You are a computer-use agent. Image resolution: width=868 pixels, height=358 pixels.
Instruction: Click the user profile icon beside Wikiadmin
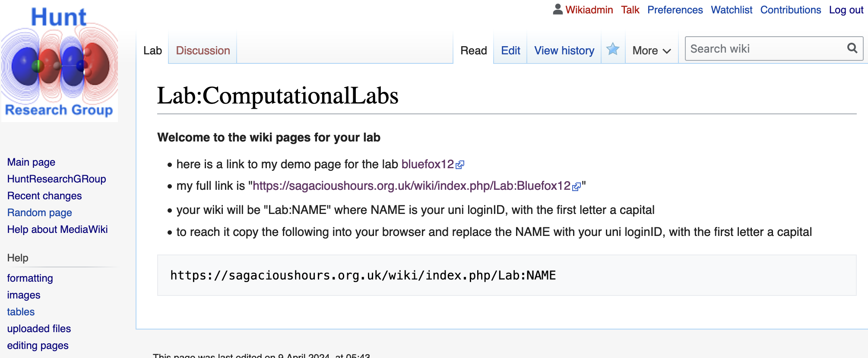(x=558, y=9)
